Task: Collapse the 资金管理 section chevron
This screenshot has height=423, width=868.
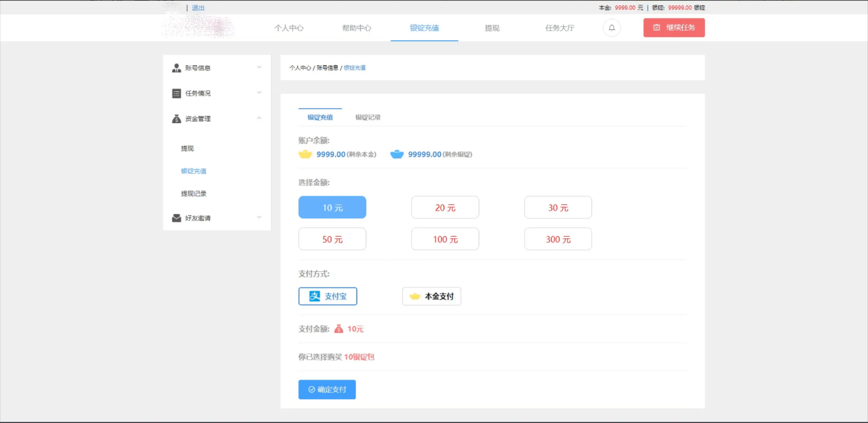Action: pyautogui.click(x=259, y=118)
